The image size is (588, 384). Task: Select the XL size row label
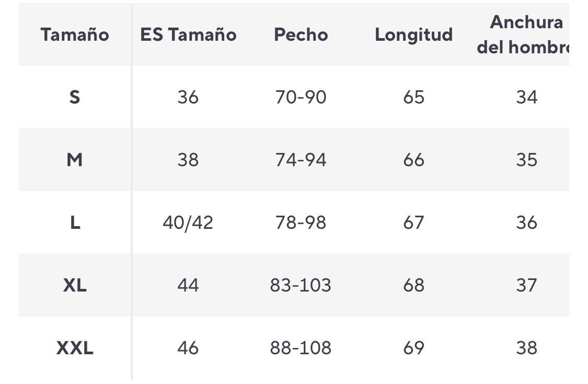click(75, 285)
